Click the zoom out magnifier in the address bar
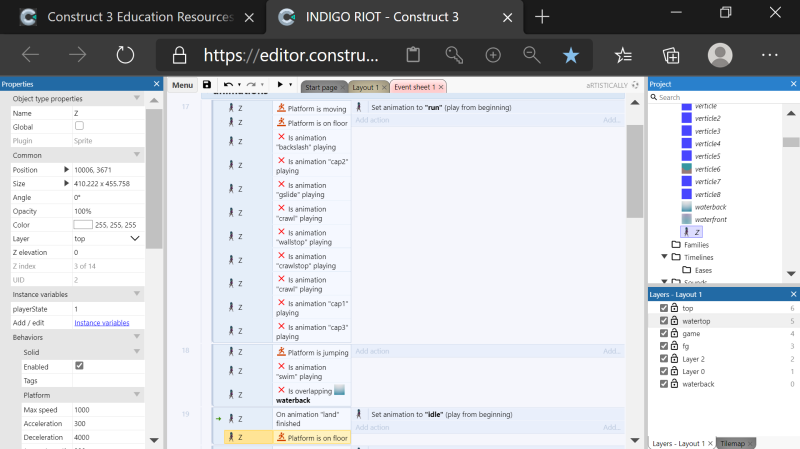 tap(532, 55)
